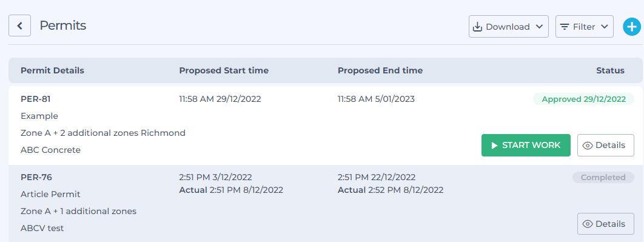Click the download tray icon

pos(477,27)
